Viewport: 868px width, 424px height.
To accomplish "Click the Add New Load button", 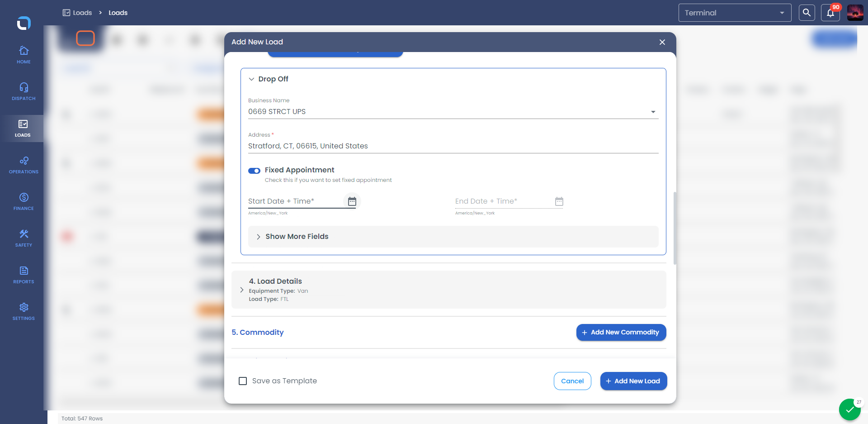I will click(633, 381).
